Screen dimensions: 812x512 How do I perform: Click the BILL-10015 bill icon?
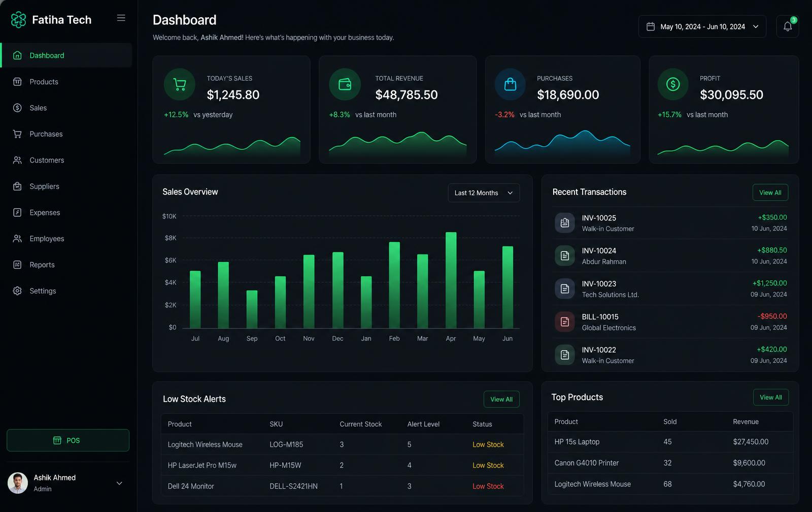click(565, 322)
